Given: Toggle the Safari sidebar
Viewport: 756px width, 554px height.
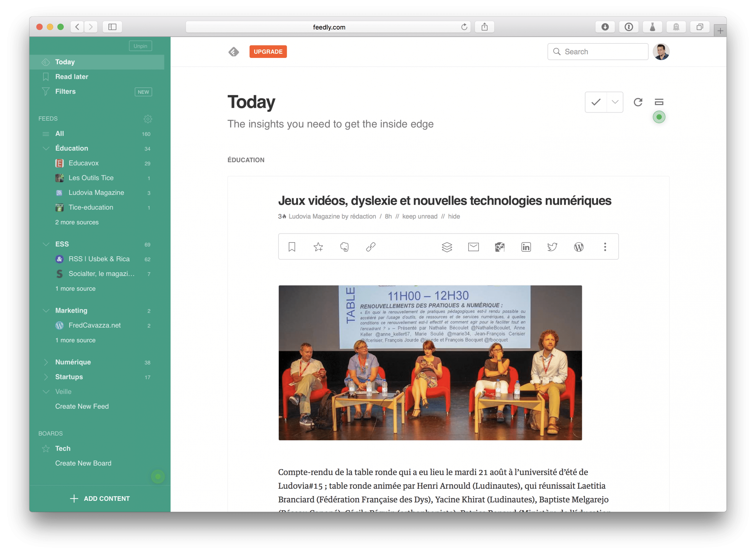Looking at the screenshot, I should click(x=112, y=27).
